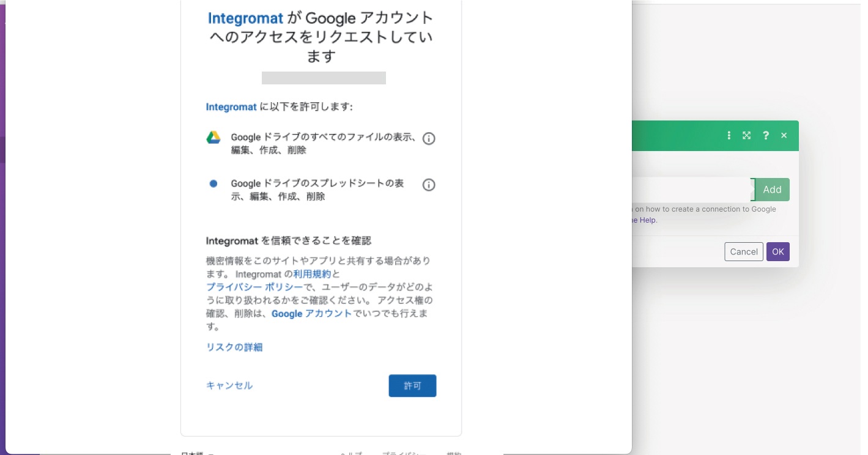Click the Google Drive logo icon
Image resolution: width=868 pixels, height=455 pixels.
[213, 138]
